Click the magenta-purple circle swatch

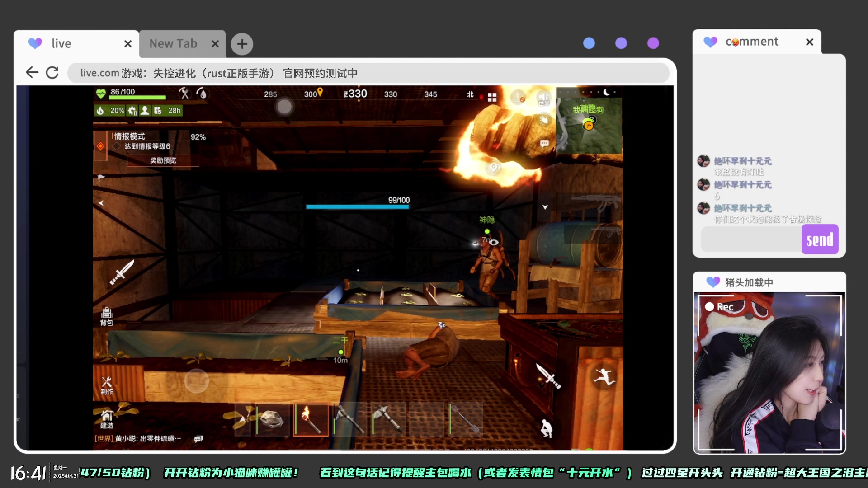653,43
